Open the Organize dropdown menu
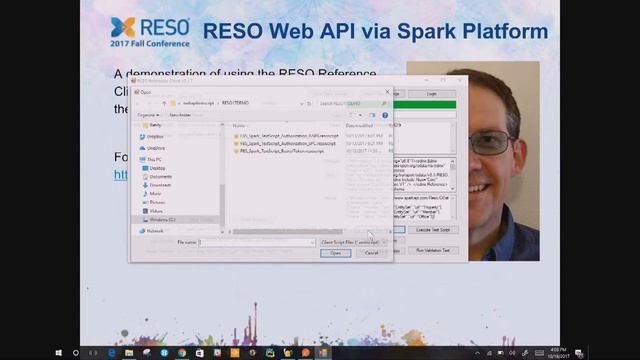This screenshot has height=360, width=640. pos(148,115)
